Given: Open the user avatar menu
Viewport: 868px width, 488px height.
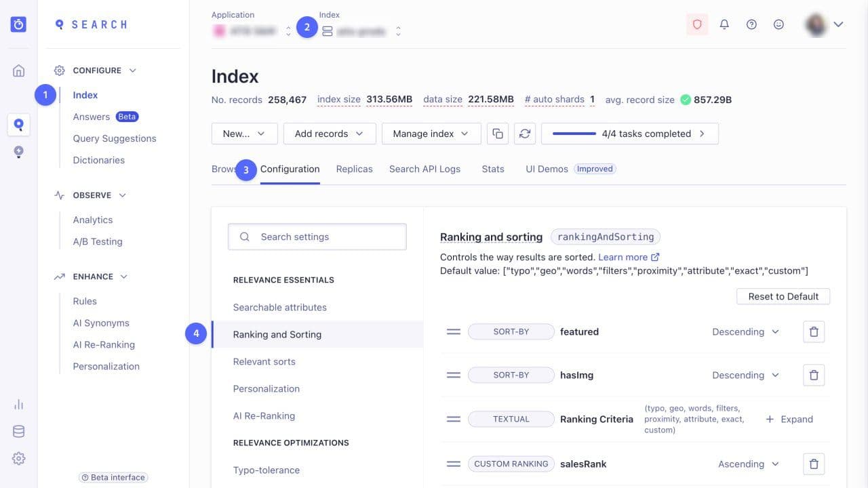Looking at the screenshot, I should 825,24.
